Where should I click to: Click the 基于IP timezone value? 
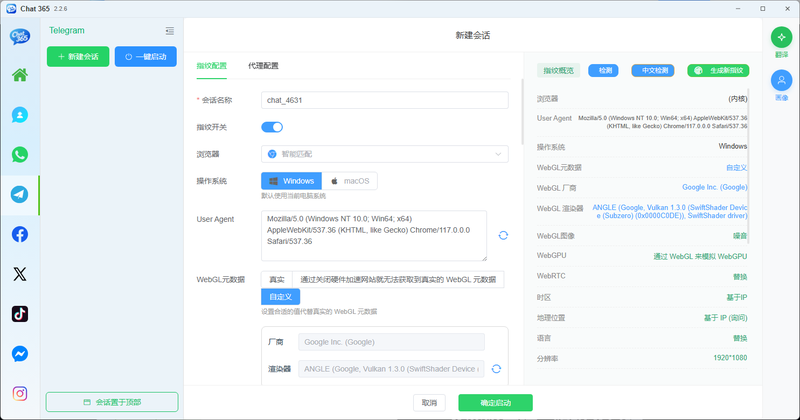(x=737, y=297)
